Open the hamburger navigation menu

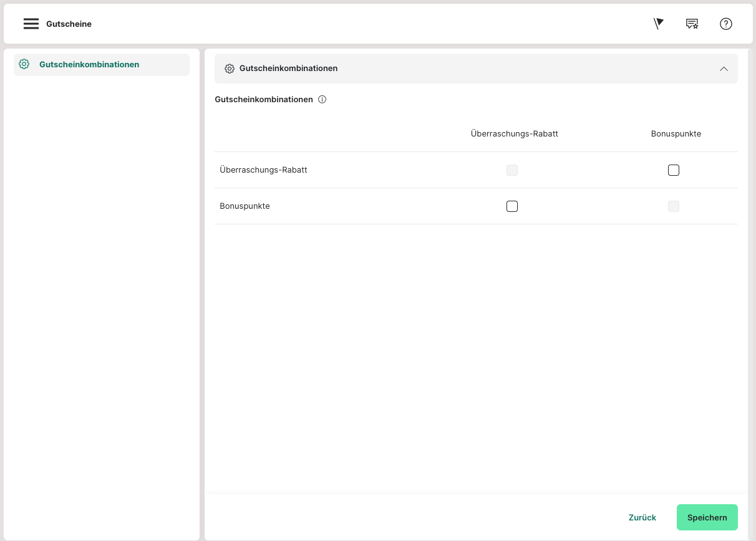tap(31, 24)
